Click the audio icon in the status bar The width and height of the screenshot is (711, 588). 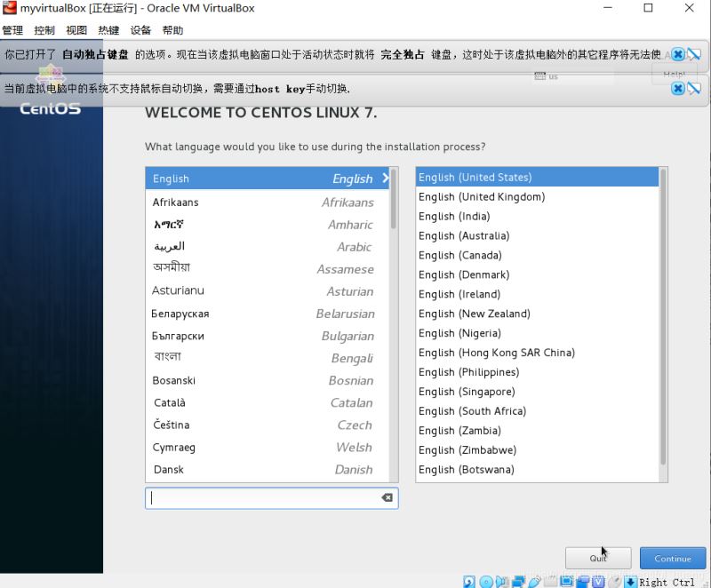point(501,581)
